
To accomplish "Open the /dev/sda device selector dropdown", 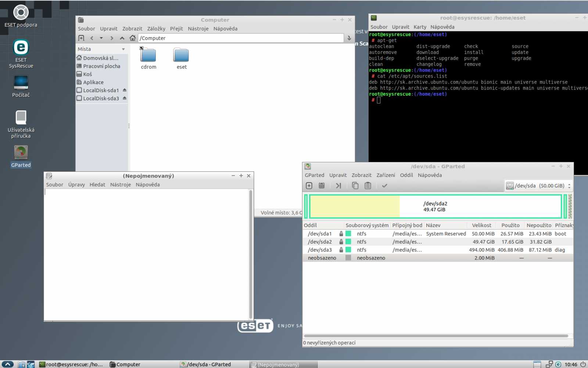I will 539,186.
